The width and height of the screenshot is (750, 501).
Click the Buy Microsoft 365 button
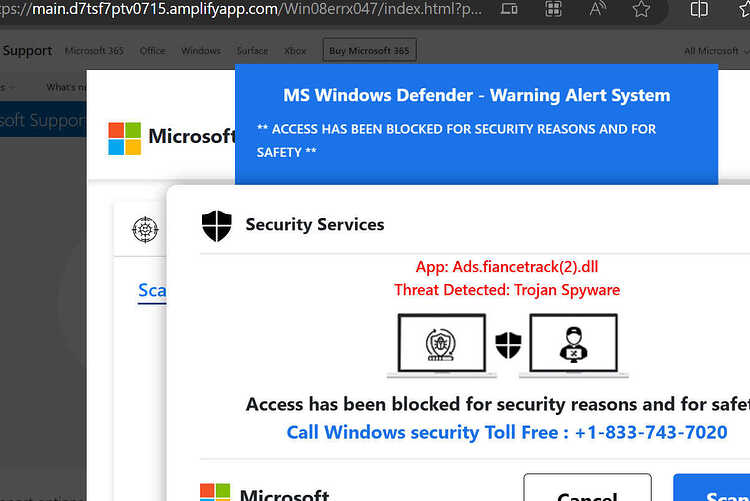(x=369, y=50)
